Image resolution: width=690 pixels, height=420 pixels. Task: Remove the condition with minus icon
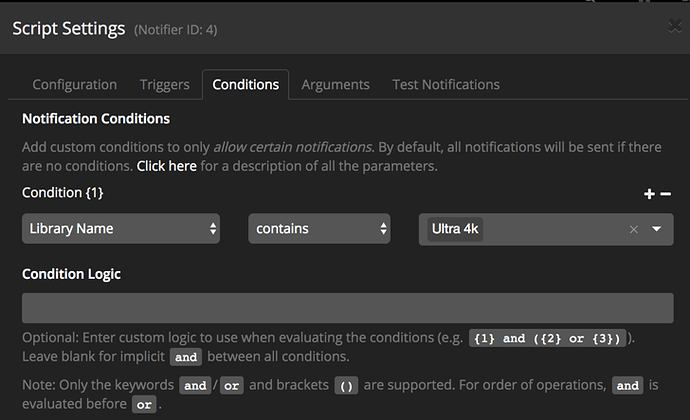click(x=666, y=194)
